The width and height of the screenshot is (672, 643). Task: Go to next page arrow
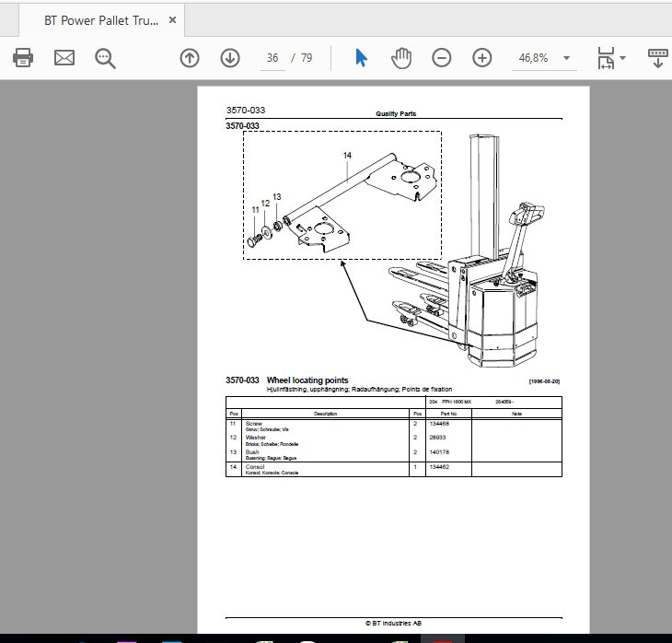pyautogui.click(x=230, y=58)
